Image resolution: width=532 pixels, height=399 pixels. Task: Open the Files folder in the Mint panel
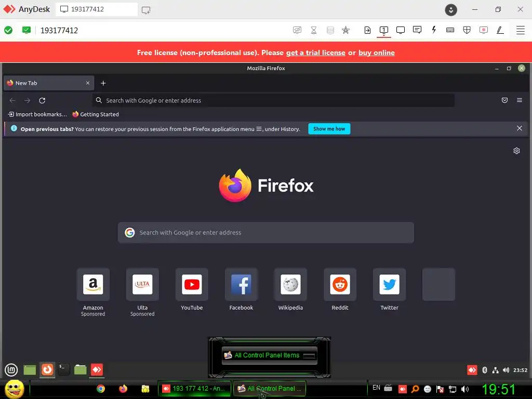click(81, 369)
